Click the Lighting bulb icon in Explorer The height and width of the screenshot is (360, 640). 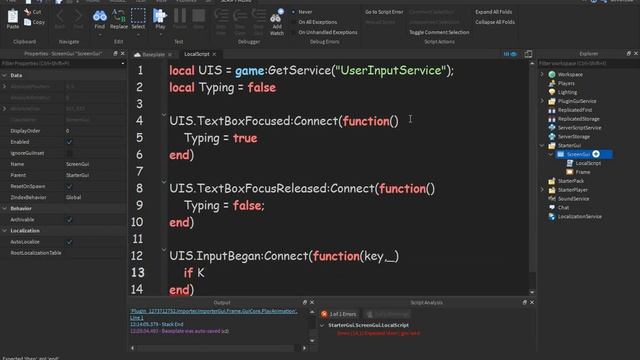[552, 92]
